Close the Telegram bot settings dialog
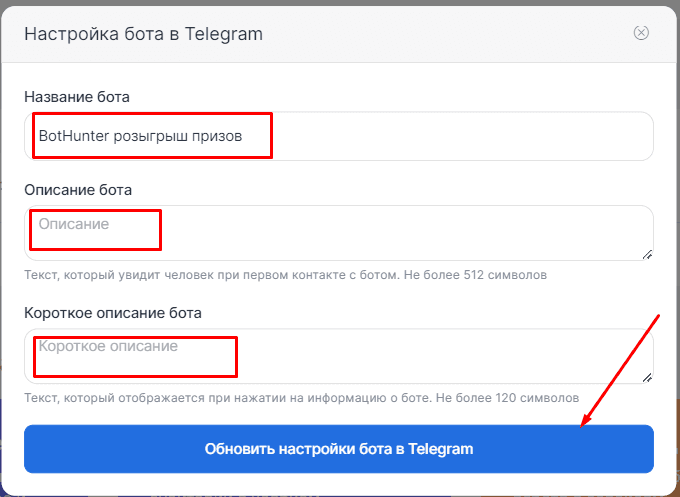This screenshot has width=680, height=497. [x=641, y=33]
